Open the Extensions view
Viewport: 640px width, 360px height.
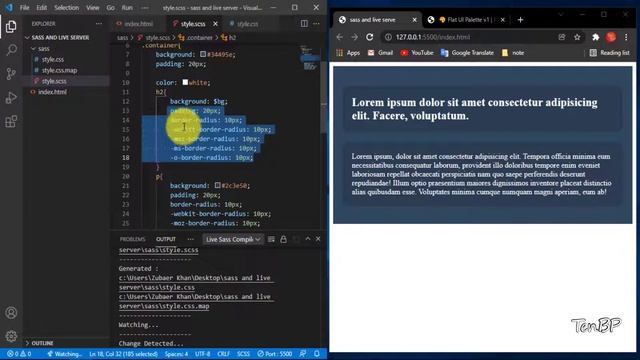click(x=11, y=121)
